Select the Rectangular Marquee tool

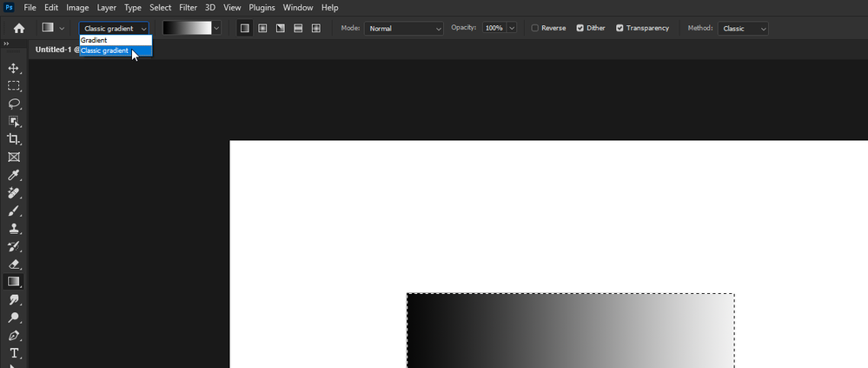point(13,86)
